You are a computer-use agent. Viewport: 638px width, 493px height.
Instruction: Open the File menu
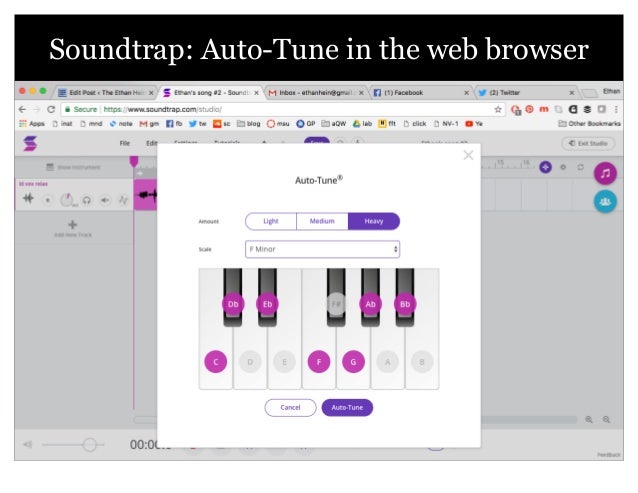(125, 144)
